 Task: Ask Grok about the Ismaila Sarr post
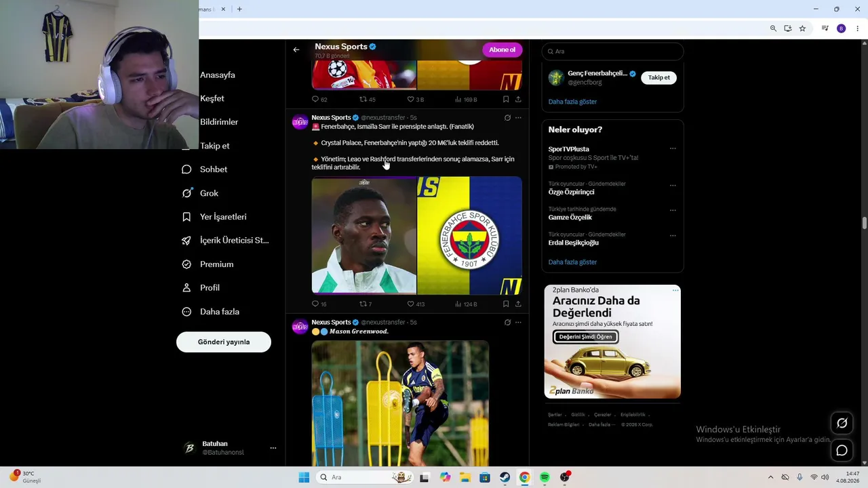507,117
